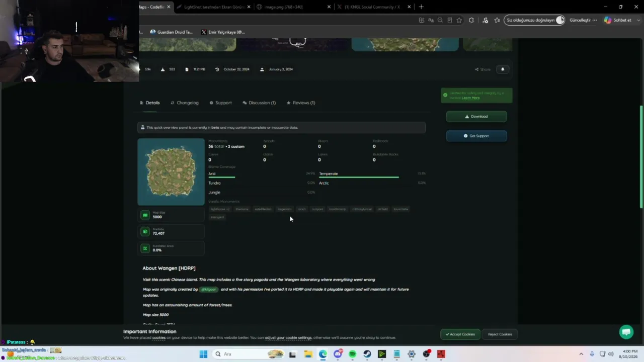Open the live chat bubble

pyautogui.click(x=626, y=332)
